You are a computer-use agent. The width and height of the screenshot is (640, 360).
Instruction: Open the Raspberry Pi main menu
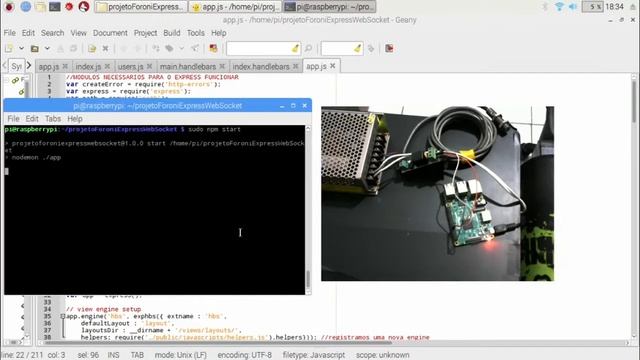(9, 7)
